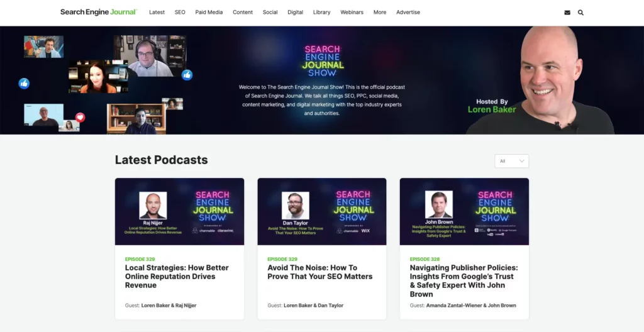Open Navigating Publisher Policies episode title
The image size is (644, 332).
pos(464,281)
